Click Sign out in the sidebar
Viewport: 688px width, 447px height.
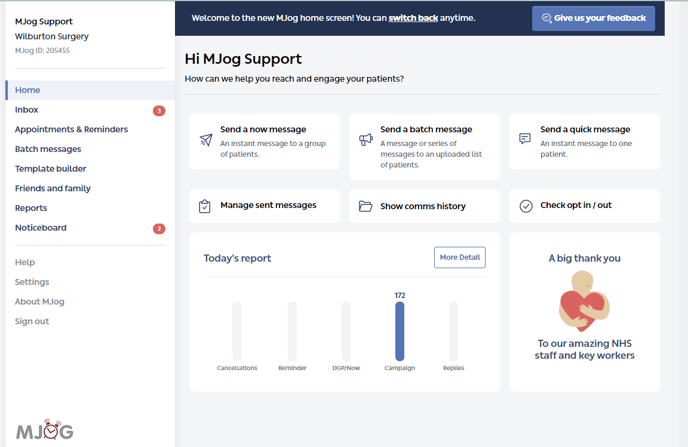point(32,321)
